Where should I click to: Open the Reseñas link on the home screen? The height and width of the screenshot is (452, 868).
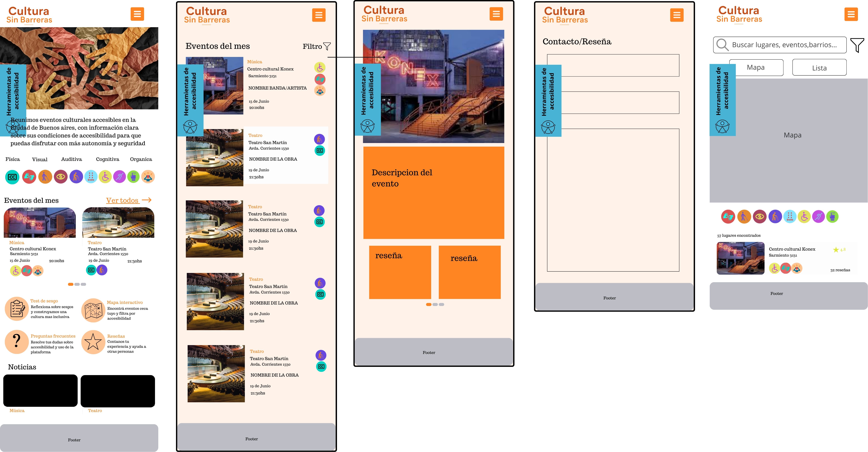pyautogui.click(x=116, y=336)
